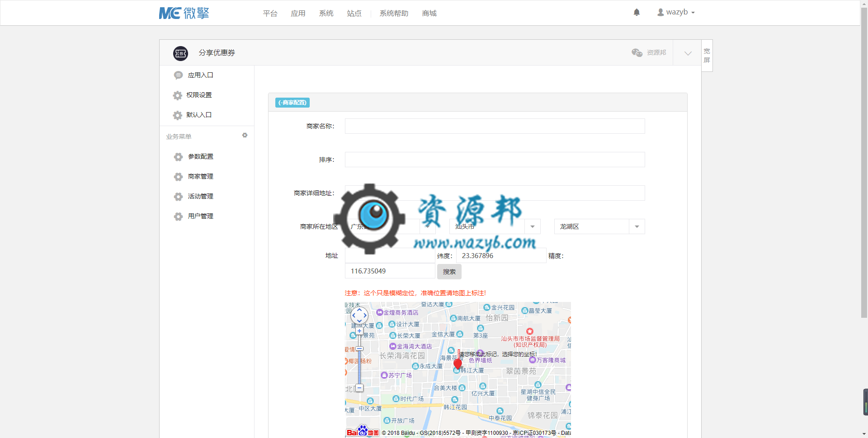Click the 默认入口 gear icon
868x438 pixels.
click(178, 115)
